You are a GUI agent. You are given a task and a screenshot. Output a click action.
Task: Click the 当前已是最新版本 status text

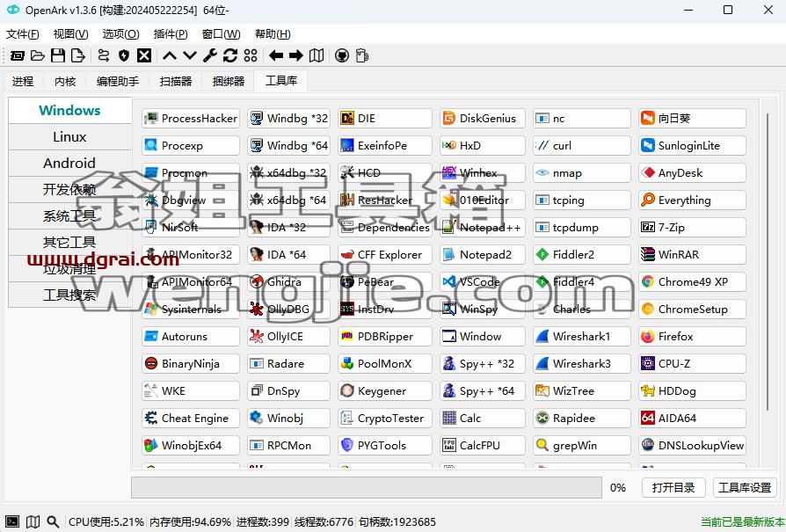pos(742,522)
